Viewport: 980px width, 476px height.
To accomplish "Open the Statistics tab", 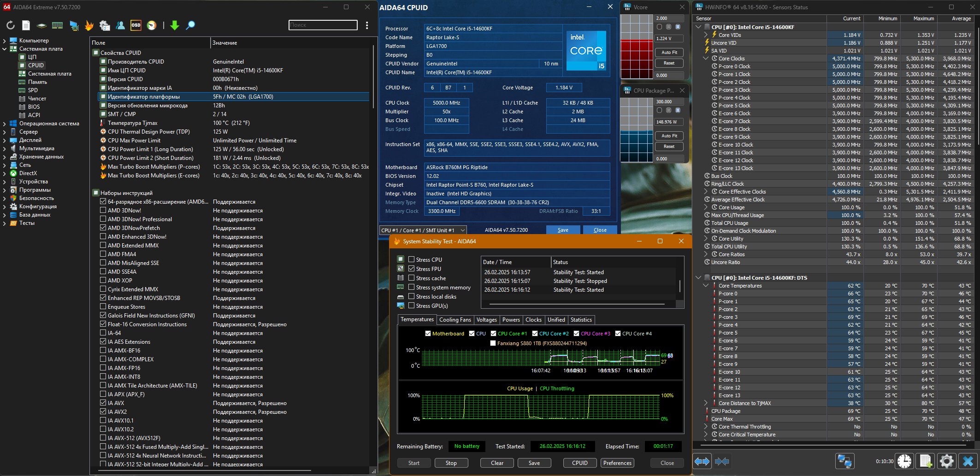I will click(581, 320).
